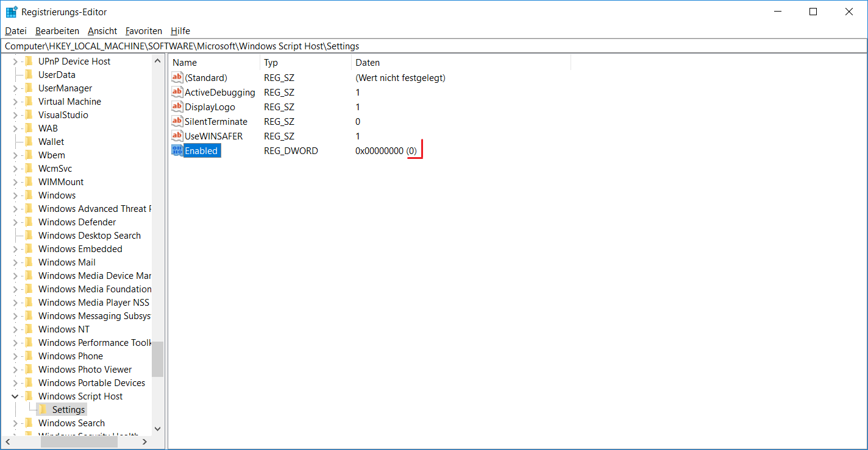Click the 0x00000000 (0) data cell
This screenshot has height=450, width=868.
(x=386, y=150)
